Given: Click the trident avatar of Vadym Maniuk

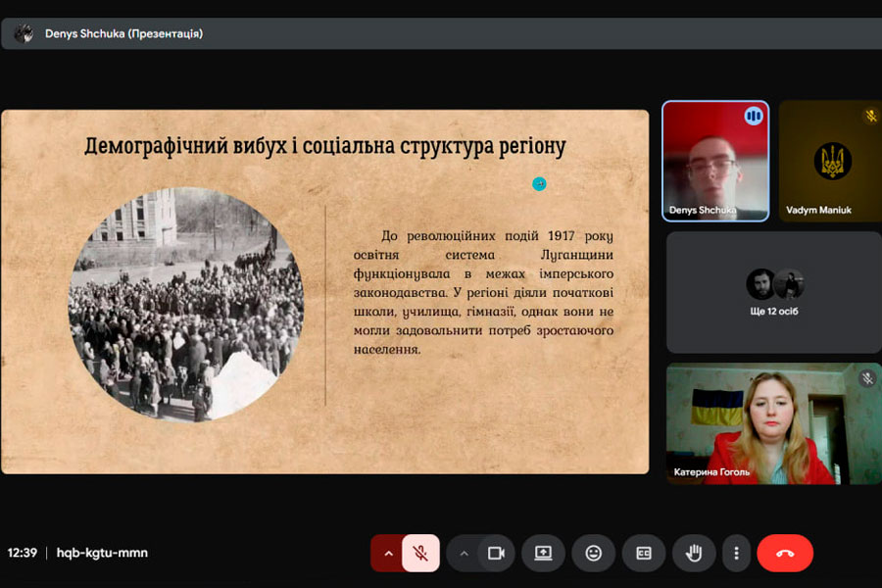Looking at the screenshot, I should tap(832, 161).
